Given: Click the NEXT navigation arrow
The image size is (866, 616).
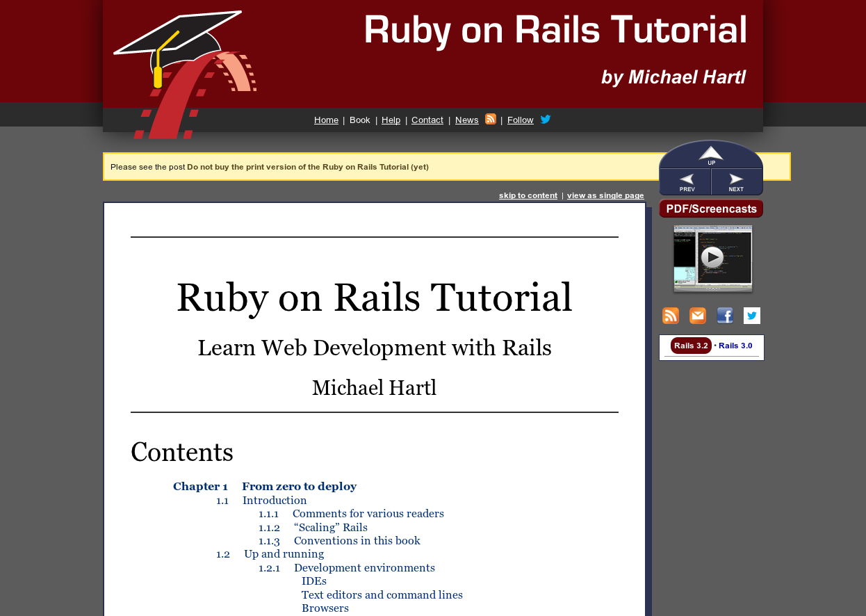Looking at the screenshot, I should point(735,181).
